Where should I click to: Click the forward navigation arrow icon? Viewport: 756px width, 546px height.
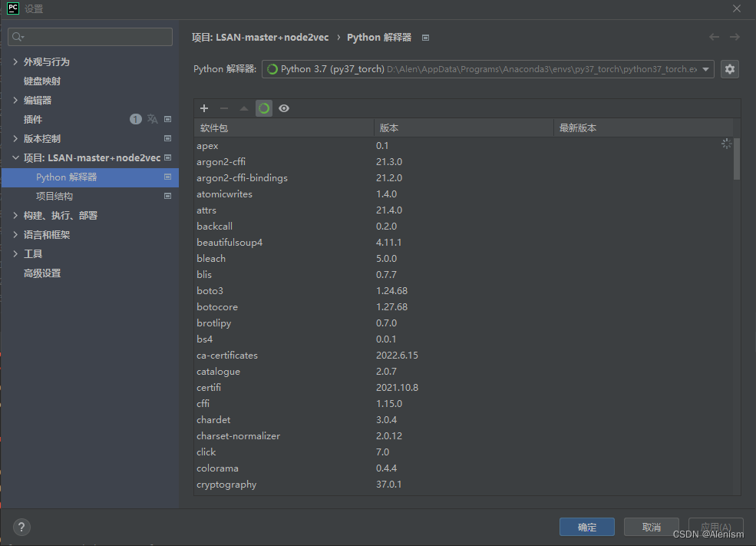coord(735,37)
